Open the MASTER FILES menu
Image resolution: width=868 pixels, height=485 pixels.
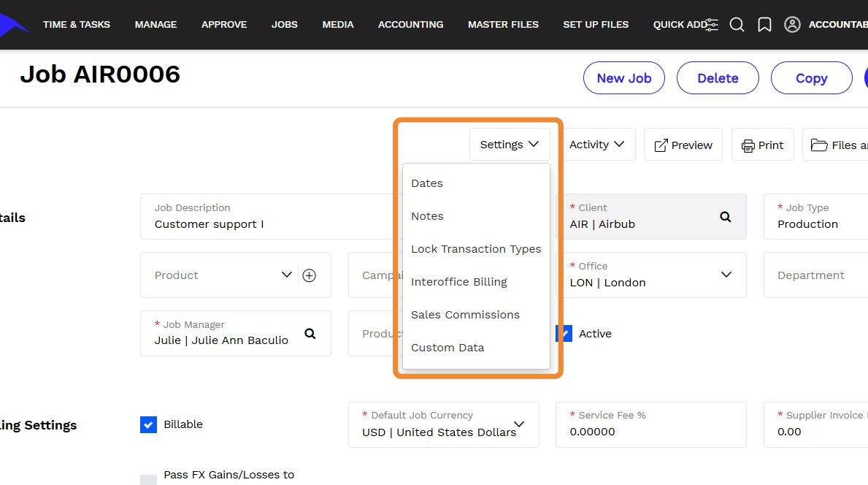(x=503, y=24)
